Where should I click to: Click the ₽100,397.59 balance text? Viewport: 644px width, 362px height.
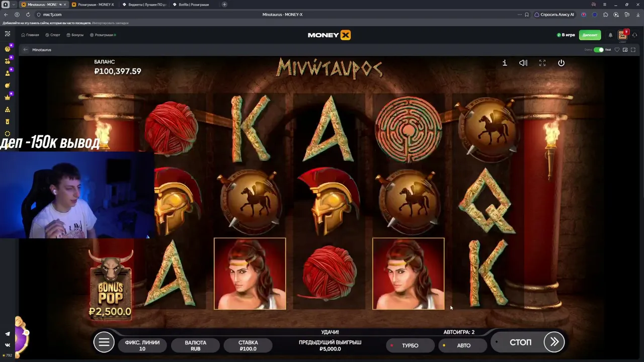118,71
